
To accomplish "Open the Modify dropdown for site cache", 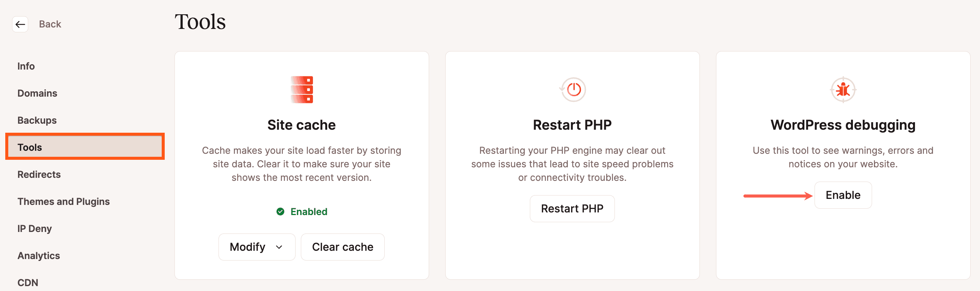I will tap(256, 247).
